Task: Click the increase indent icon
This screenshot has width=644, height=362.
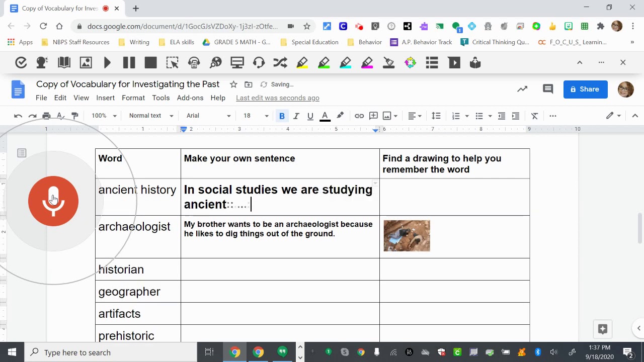Action: (x=515, y=116)
